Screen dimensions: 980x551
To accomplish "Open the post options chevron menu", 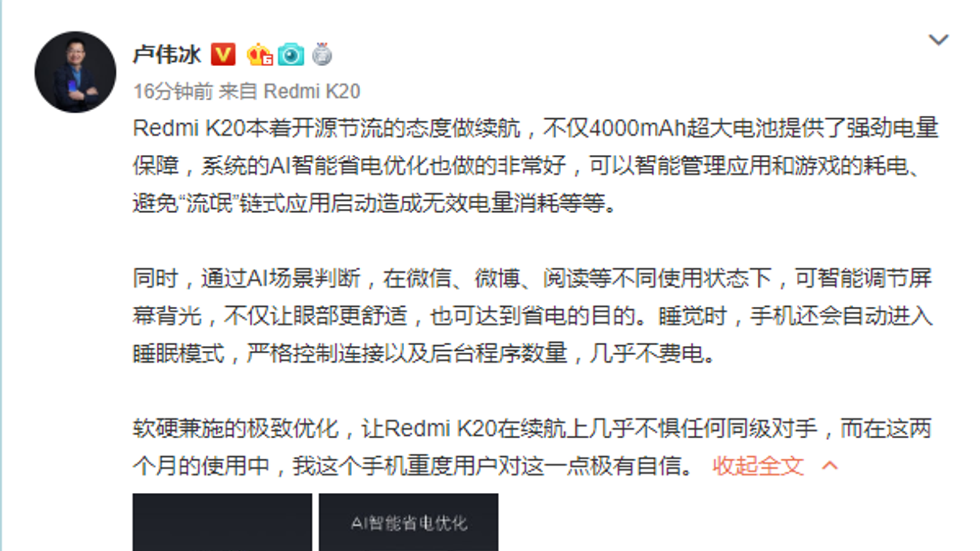I will (x=938, y=40).
